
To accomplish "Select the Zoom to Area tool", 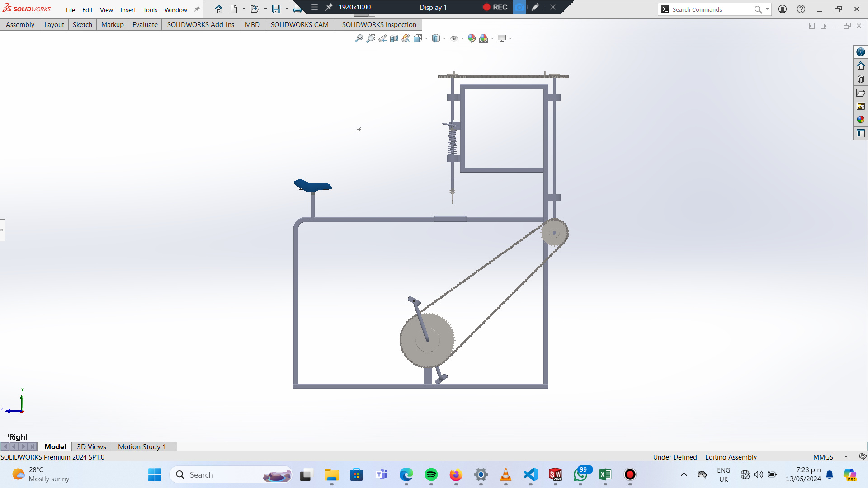I will click(x=370, y=38).
